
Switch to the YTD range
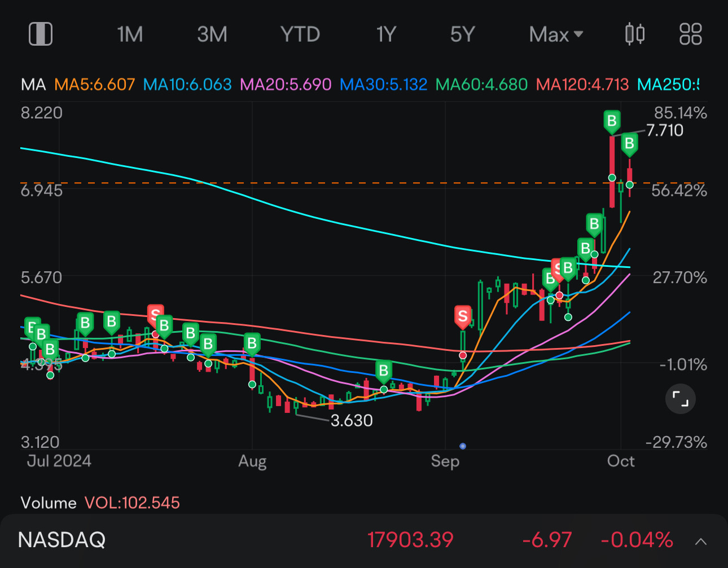300,34
